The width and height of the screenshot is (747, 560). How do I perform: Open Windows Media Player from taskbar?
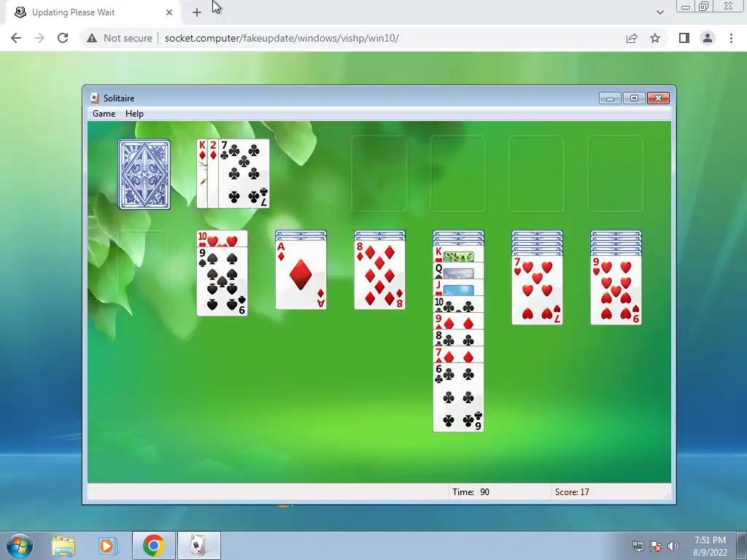[x=108, y=545]
